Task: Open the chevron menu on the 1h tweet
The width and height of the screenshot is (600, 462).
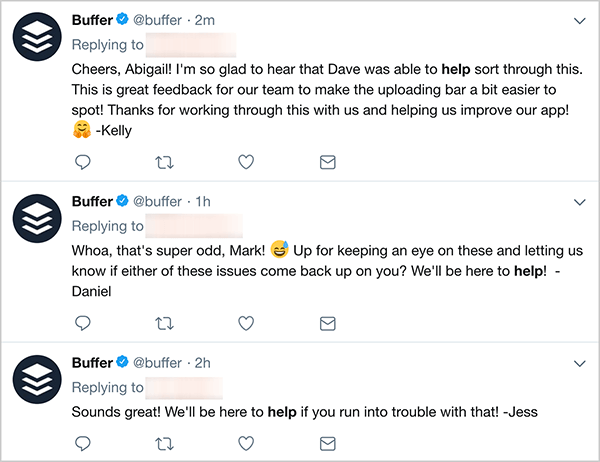Action: pyautogui.click(x=580, y=202)
